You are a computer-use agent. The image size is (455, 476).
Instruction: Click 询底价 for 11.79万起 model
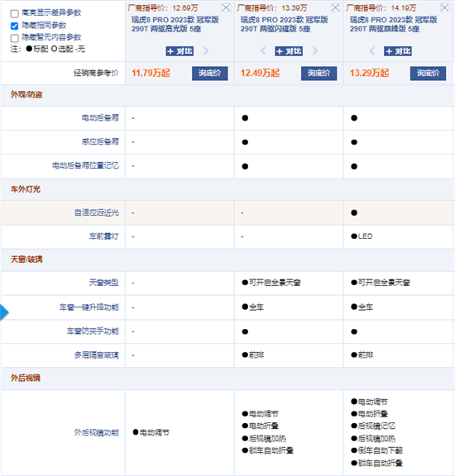(x=210, y=74)
